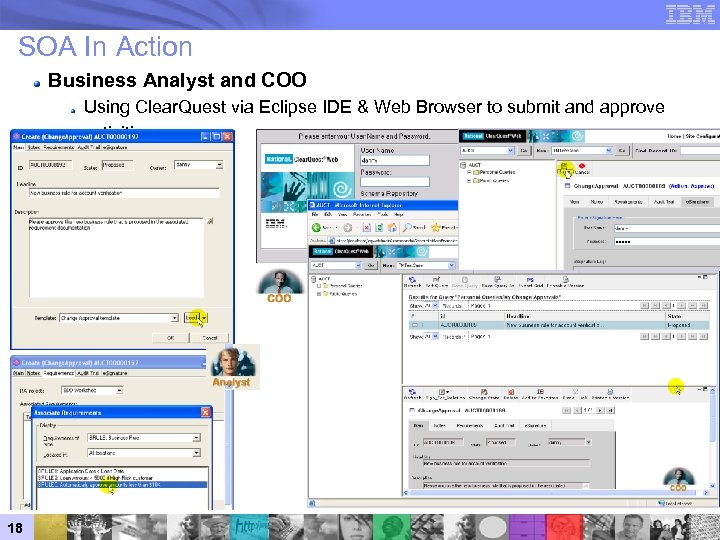
Task: Expand Public Queries in the lower browser tree
Action: (x=319, y=294)
